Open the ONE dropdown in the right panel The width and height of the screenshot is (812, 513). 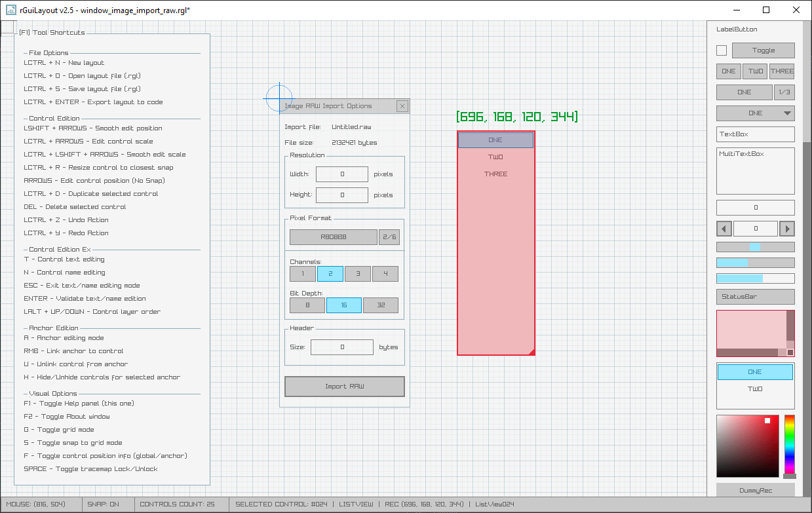point(755,113)
